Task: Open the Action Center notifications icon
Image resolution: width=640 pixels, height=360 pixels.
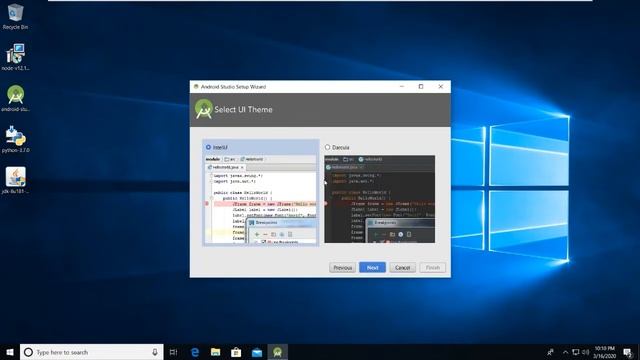Action: click(x=628, y=352)
